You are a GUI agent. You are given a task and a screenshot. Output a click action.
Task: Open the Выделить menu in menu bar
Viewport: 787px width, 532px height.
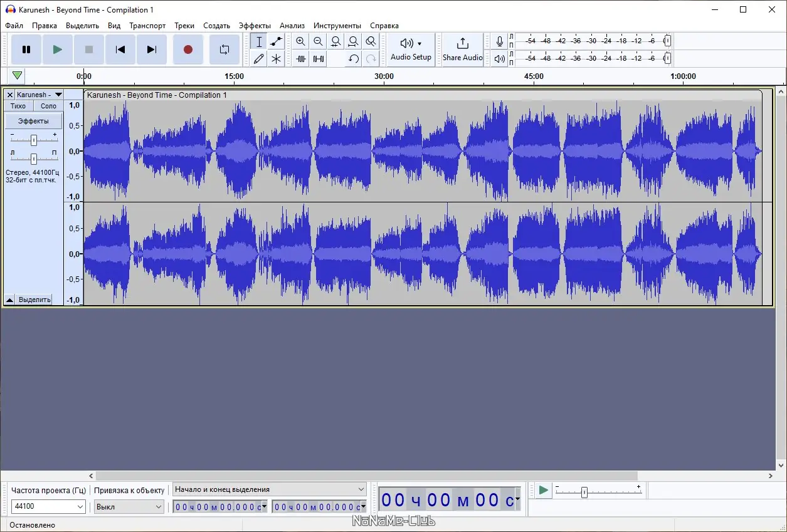(82, 26)
